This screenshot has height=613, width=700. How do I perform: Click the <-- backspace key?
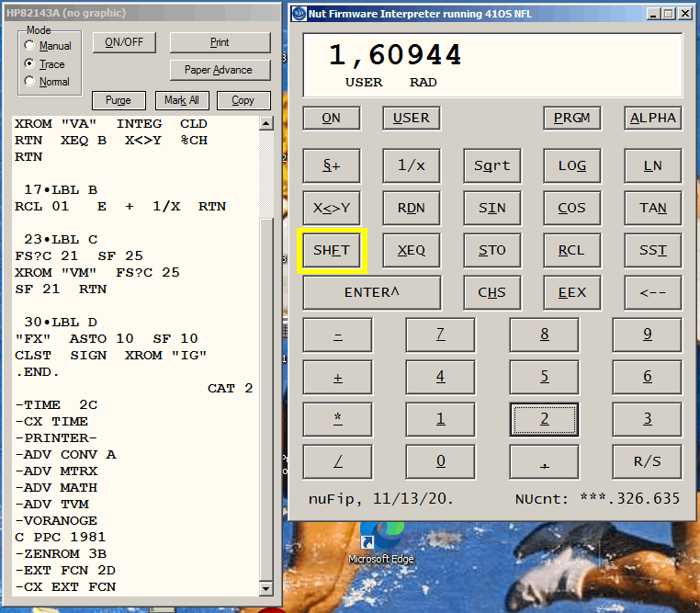tap(652, 292)
